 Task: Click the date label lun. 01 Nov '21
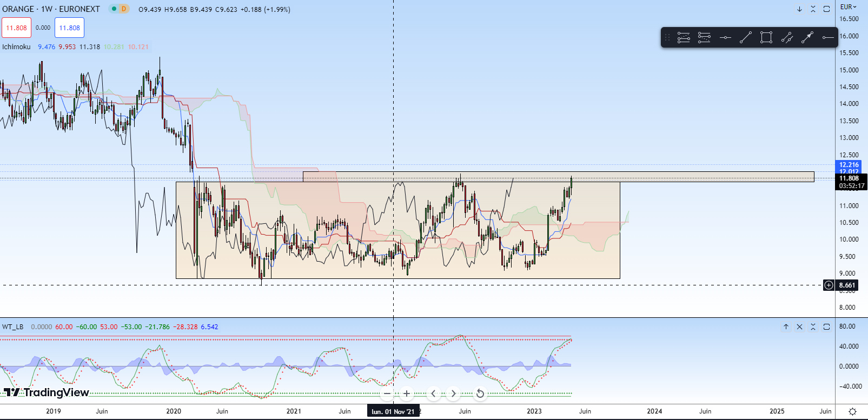(393, 412)
